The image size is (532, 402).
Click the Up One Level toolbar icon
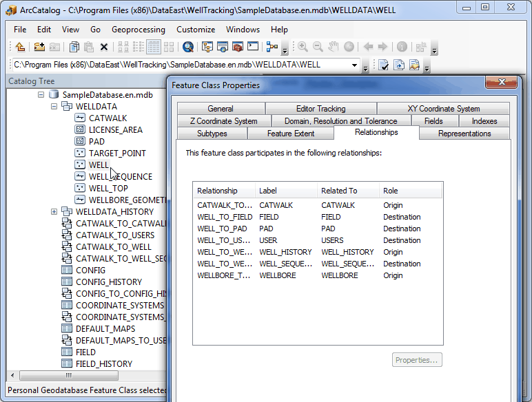coord(21,47)
